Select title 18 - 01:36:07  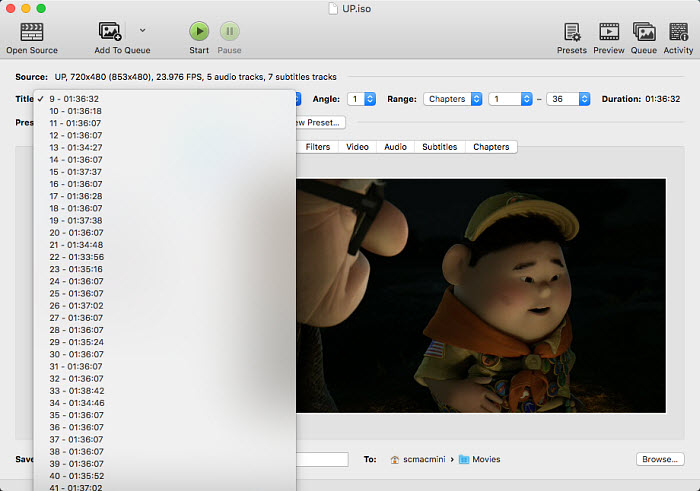tap(164, 208)
